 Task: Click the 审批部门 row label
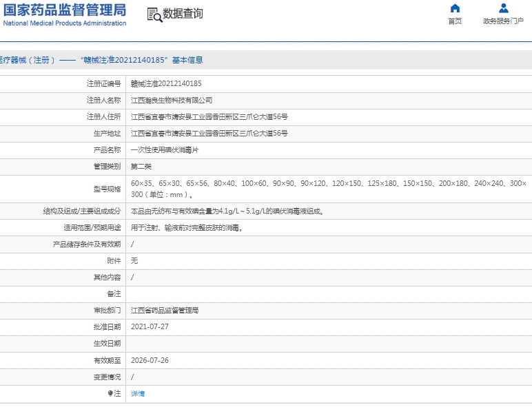(108, 311)
